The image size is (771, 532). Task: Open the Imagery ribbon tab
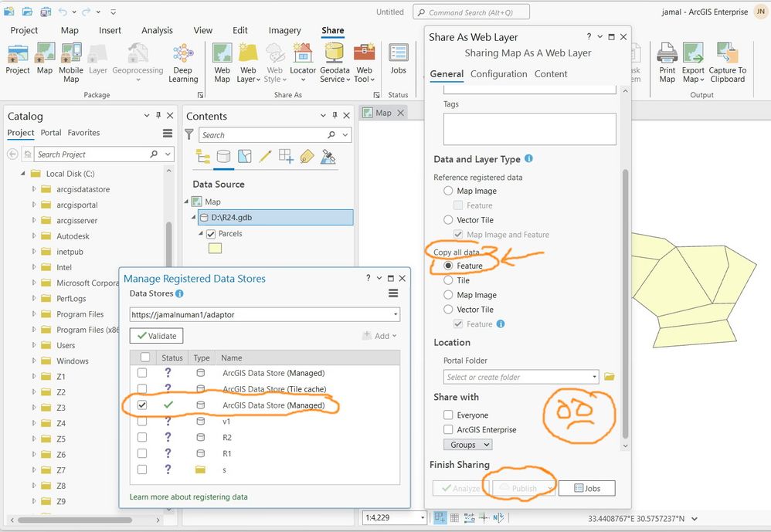click(x=284, y=30)
